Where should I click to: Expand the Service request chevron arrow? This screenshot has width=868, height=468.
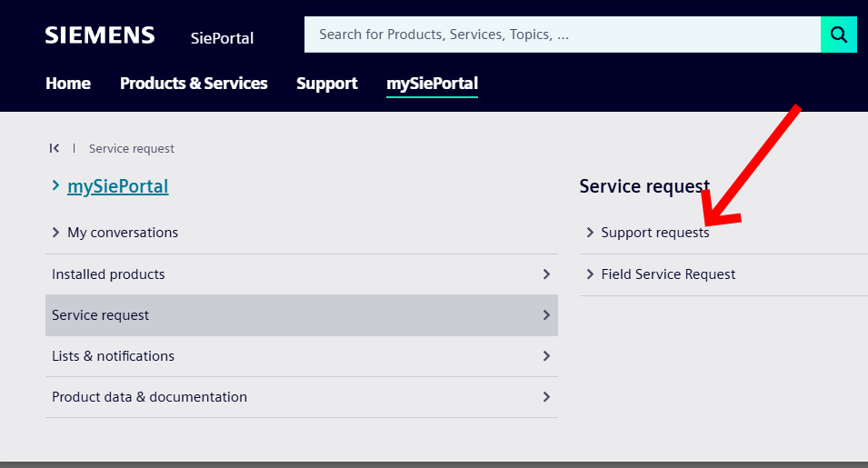point(546,315)
